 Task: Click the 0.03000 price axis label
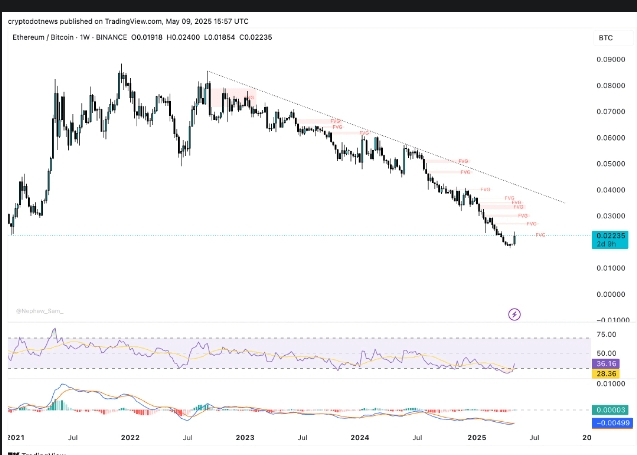click(x=611, y=216)
